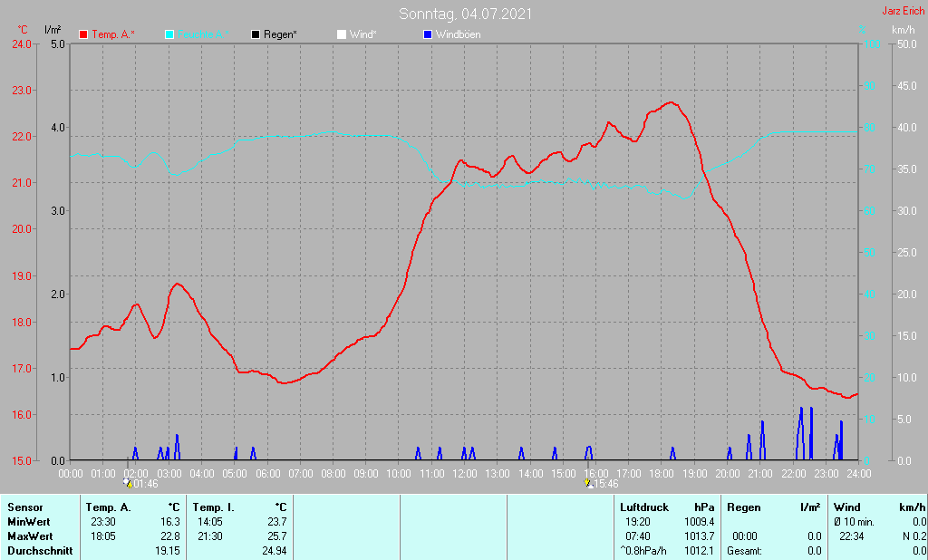Click the red Temp. A. legend swatch
This screenshot has width=928, height=560.
(83, 34)
